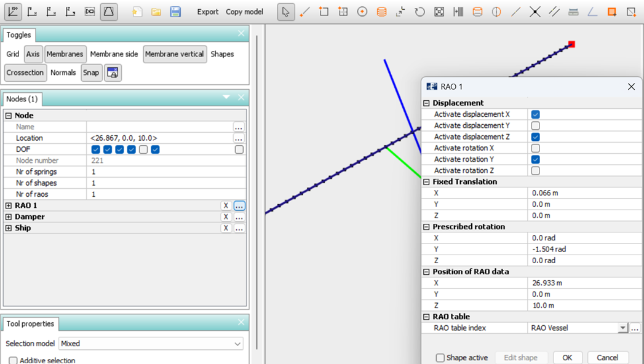Click the align-to-lines arrow tool icon

point(458,12)
